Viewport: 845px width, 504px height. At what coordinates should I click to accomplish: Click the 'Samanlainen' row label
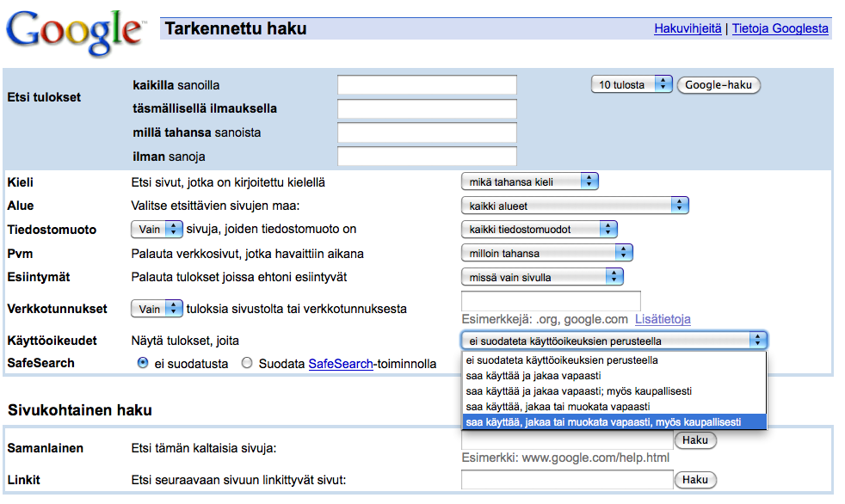pos(46,448)
